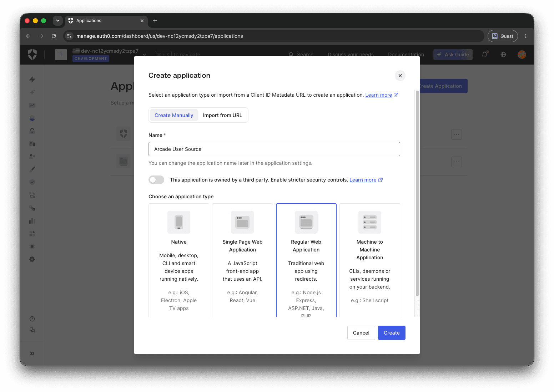
Task: Choose Single Page Web Application type
Action: (x=242, y=260)
